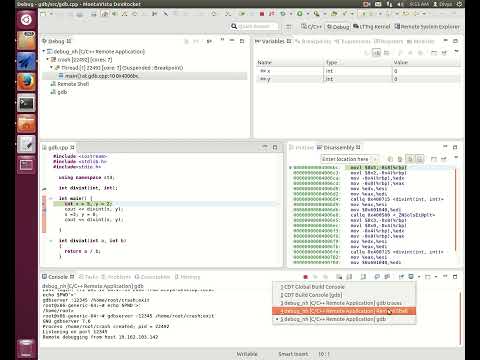
Task: Toggle Show Type Names in Variables toolbar
Action: (x=376, y=53)
